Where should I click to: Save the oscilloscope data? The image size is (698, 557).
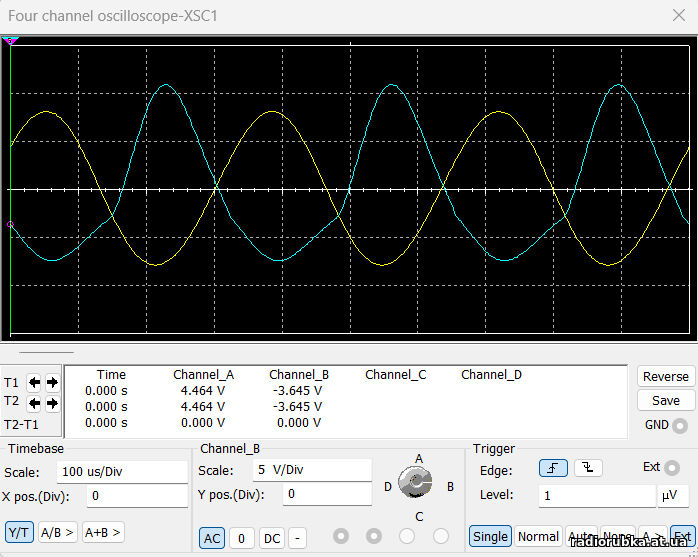click(666, 400)
